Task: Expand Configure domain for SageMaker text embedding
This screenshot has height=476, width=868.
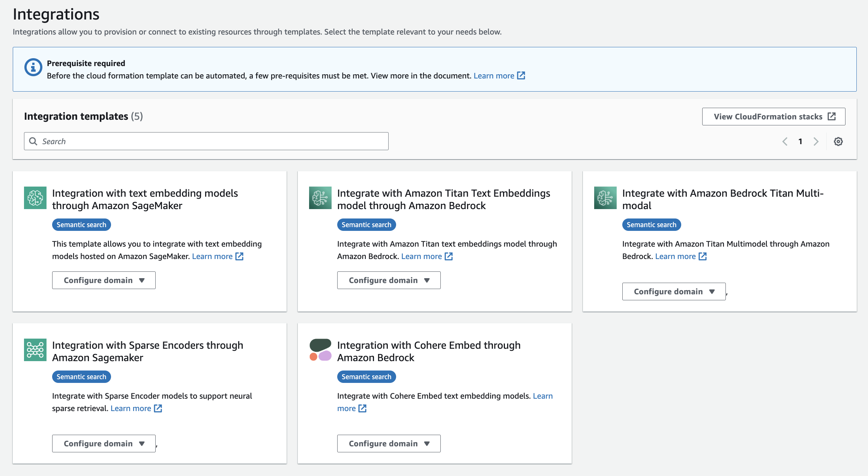Action: click(104, 280)
